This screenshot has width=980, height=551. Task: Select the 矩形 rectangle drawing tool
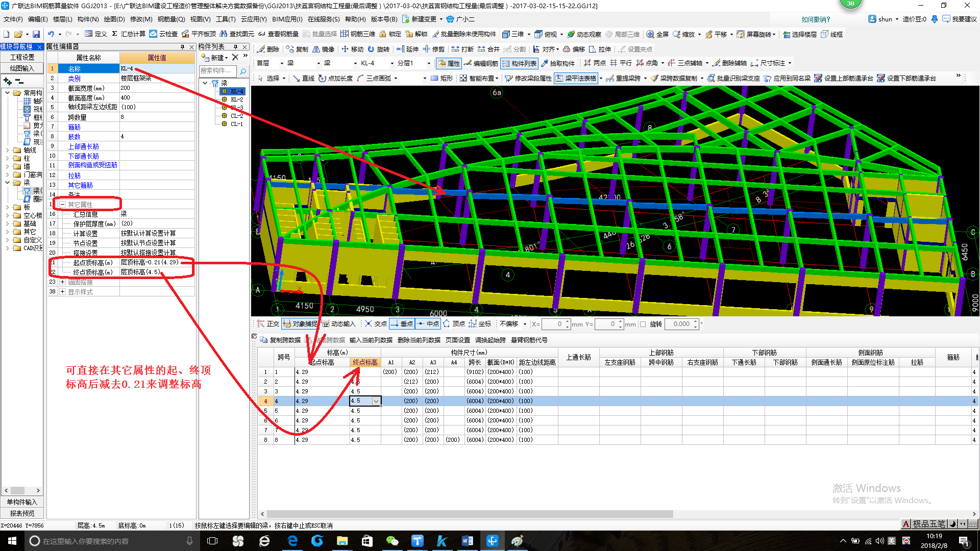[x=442, y=78]
